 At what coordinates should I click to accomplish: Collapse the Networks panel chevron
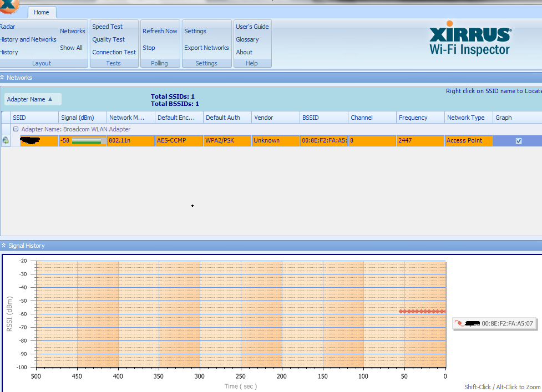pos(2,78)
